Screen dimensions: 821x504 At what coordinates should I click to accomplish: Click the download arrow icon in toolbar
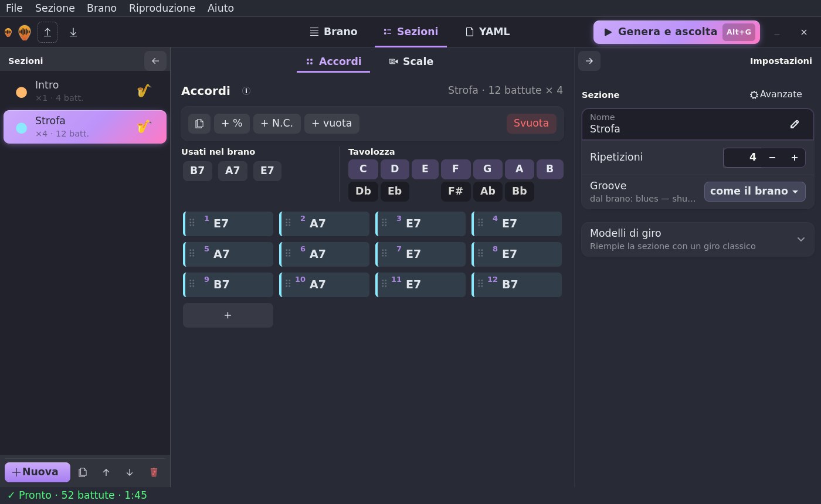pos(73,32)
